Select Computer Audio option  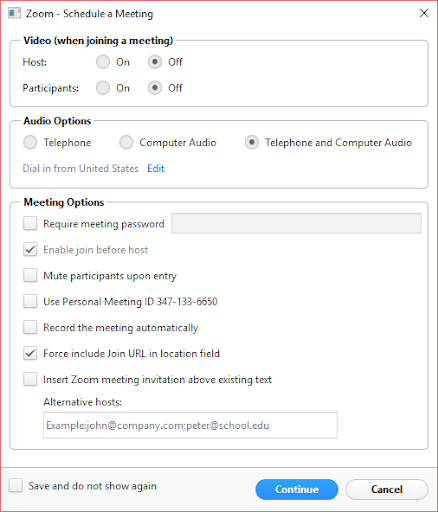point(126,142)
